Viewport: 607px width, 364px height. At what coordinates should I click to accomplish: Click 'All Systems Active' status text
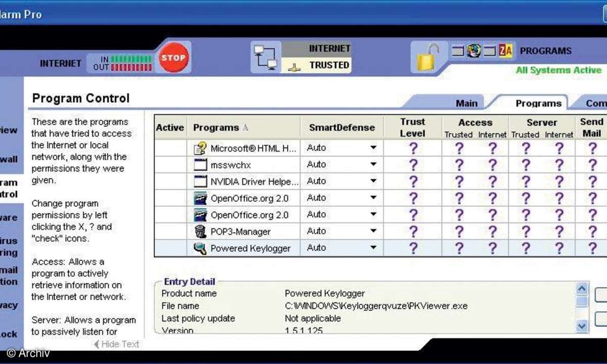[x=558, y=70]
